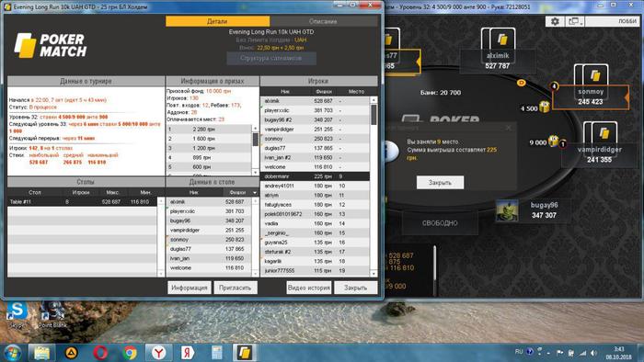The image size is (644, 362).
Task: Select junior777555 row in players list
Action: click(315, 270)
